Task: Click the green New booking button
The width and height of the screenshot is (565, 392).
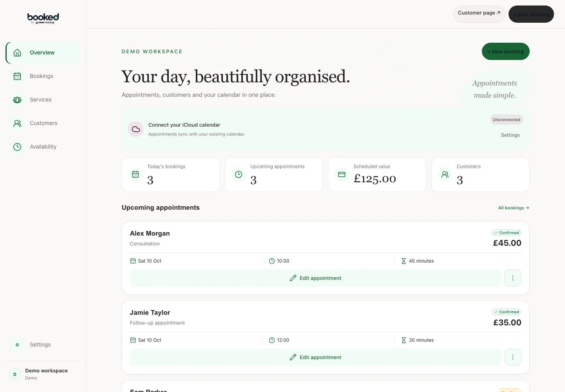Action: 506,51
